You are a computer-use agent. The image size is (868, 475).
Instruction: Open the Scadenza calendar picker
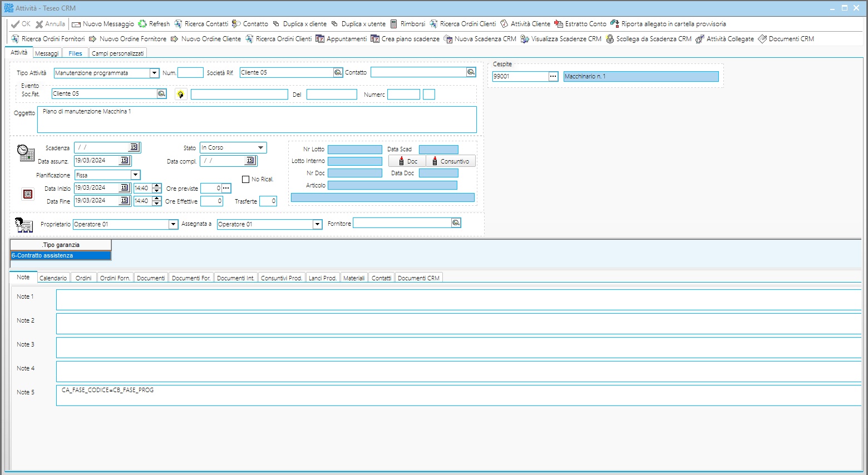tap(134, 147)
